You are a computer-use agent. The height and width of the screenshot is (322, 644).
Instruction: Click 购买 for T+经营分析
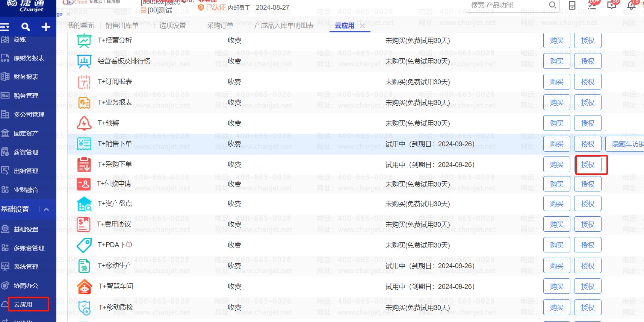tap(557, 41)
